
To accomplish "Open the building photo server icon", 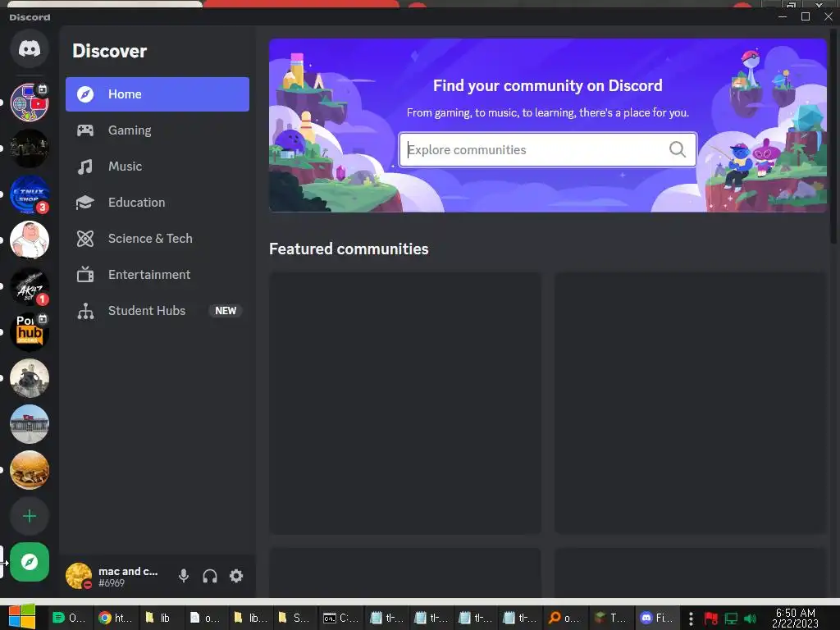I will point(30,424).
